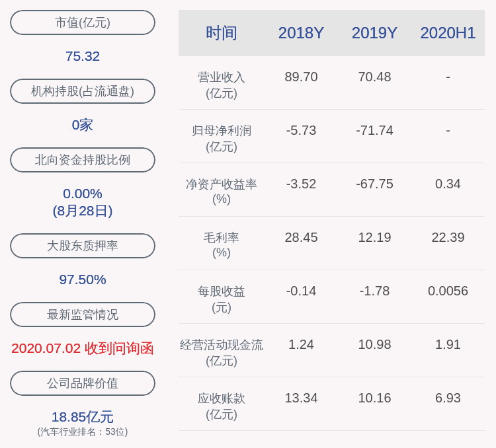The image size is (496, 448).
Task: Click the 北向资金持股比例 pill label
Action: click(83, 160)
